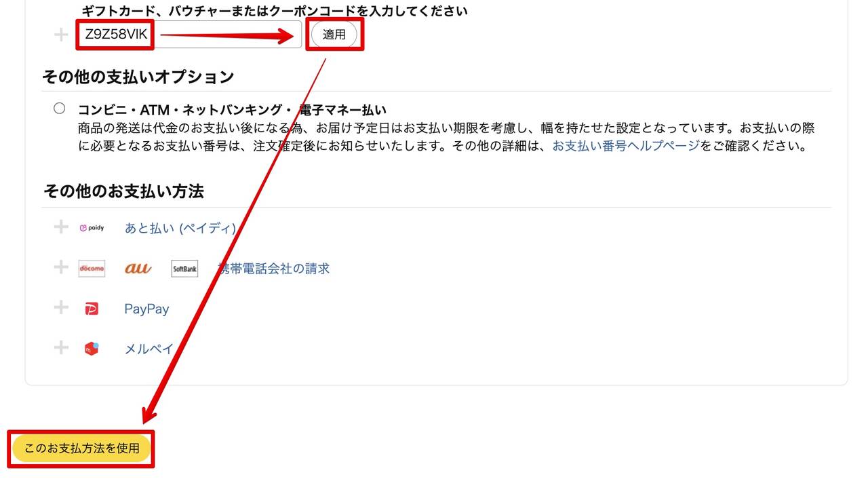Screen dimensions: 868x479
Task: Expand the PayPay plus sign
Action: 61,307
